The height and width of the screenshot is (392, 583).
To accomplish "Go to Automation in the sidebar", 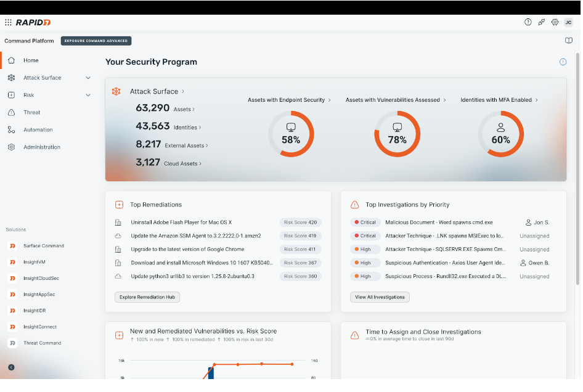I will 38,129.
